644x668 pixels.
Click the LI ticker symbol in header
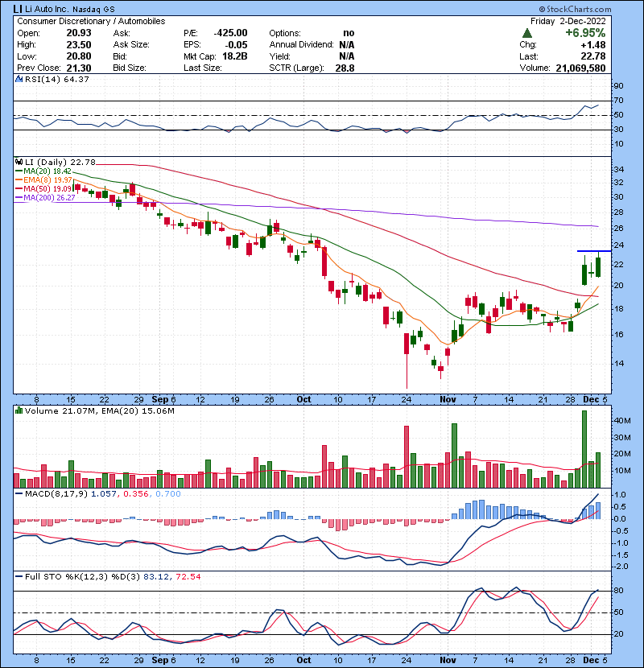(x=17, y=9)
